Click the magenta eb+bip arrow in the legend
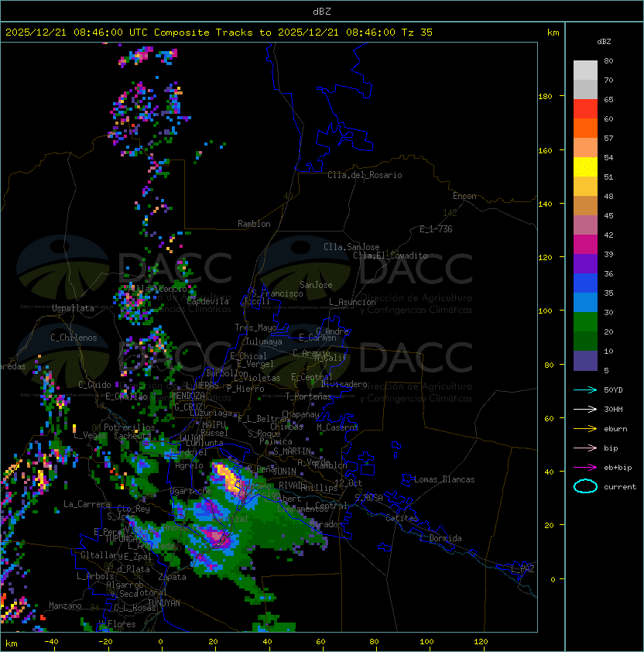This screenshot has height=652, width=644. tap(585, 468)
